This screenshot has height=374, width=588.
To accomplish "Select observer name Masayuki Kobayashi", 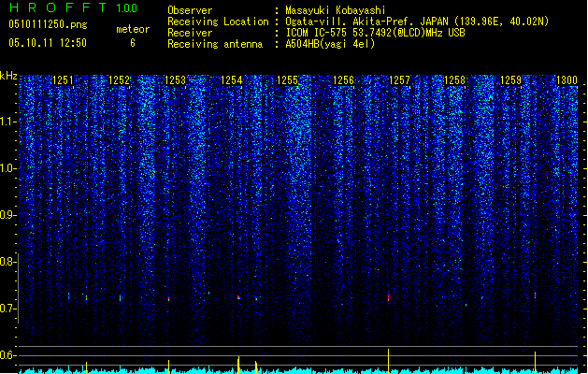I will [x=336, y=10].
